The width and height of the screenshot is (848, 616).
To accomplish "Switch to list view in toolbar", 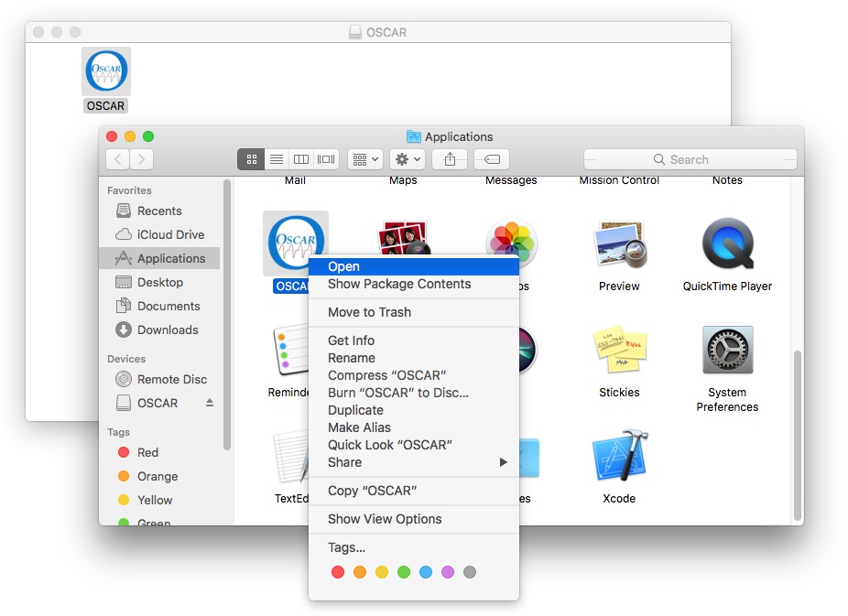I will pos(276,159).
